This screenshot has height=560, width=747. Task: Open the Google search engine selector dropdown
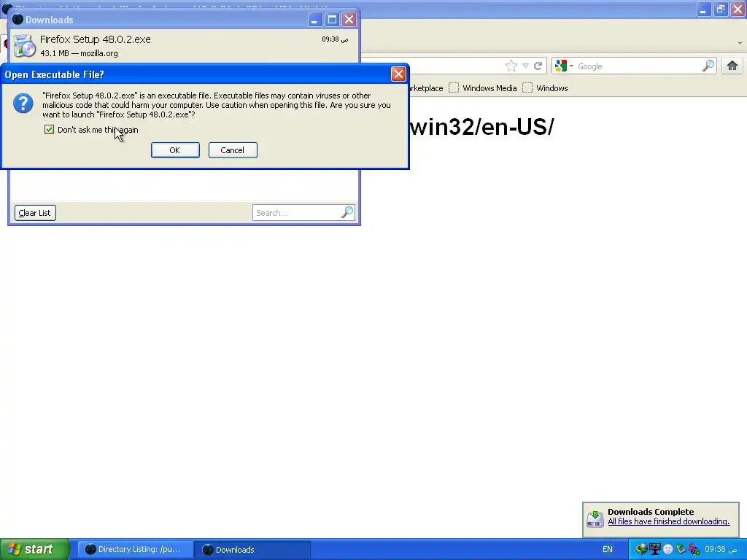564,66
